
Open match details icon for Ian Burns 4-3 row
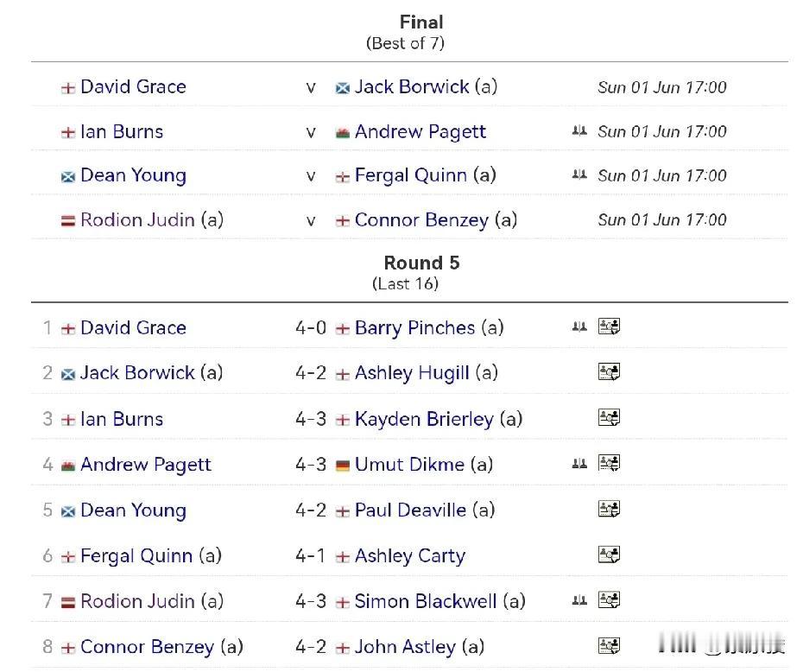pyautogui.click(x=609, y=417)
